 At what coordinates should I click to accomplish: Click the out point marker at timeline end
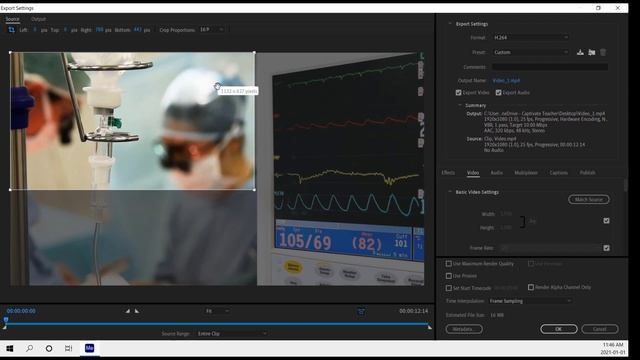429,327
